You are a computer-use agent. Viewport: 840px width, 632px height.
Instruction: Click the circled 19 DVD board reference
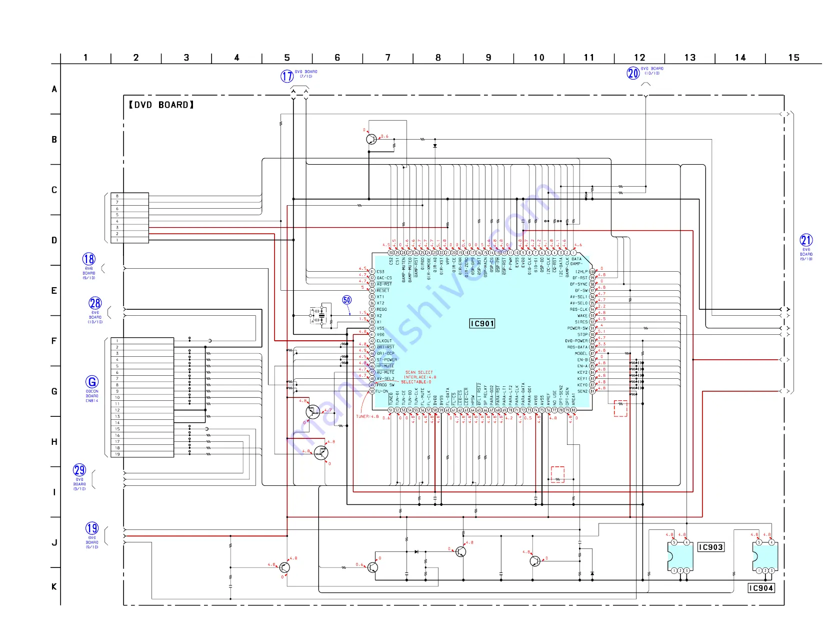pos(92,528)
